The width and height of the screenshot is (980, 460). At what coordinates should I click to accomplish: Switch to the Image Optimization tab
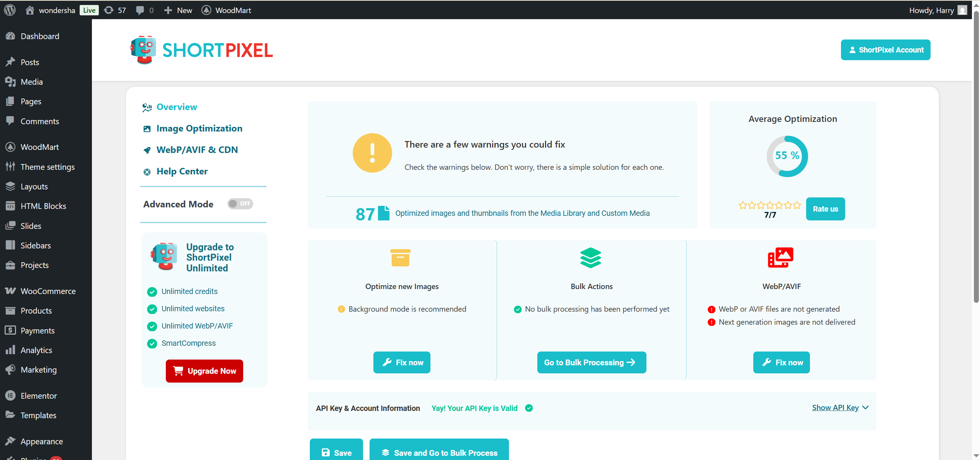coord(199,128)
